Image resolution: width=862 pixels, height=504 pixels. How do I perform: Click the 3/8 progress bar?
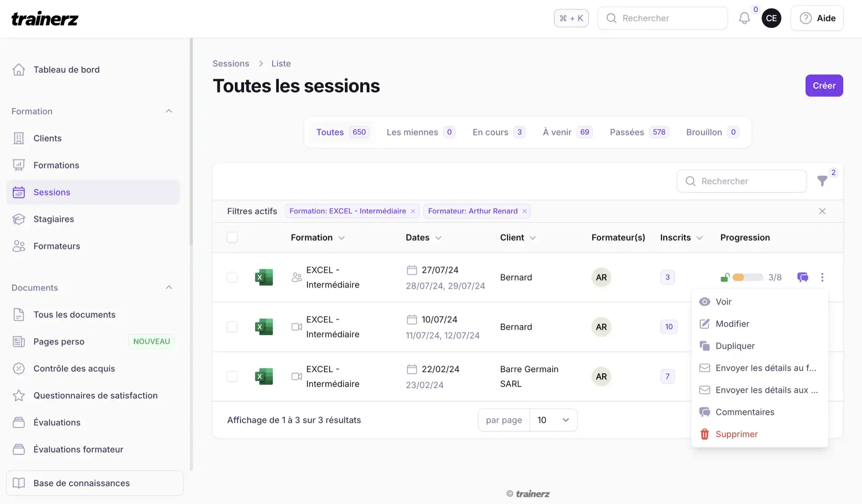(x=748, y=277)
